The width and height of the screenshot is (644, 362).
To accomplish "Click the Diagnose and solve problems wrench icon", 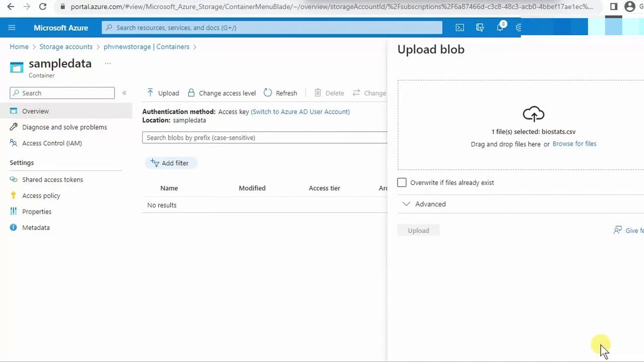I will tap(14, 127).
